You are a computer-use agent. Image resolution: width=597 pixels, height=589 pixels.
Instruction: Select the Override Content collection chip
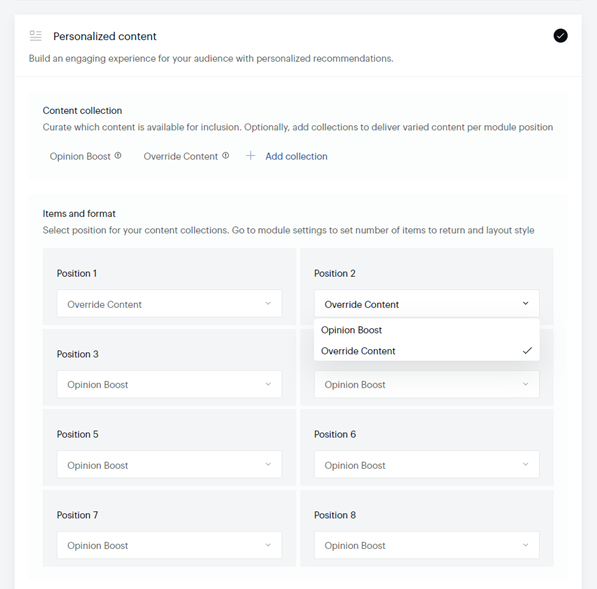click(180, 156)
